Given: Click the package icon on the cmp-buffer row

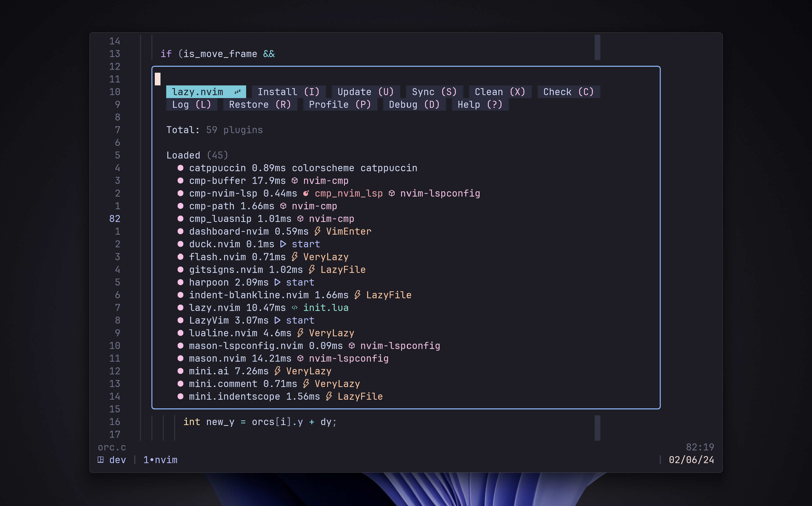Looking at the screenshot, I should pyautogui.click(x=295, y=181).
